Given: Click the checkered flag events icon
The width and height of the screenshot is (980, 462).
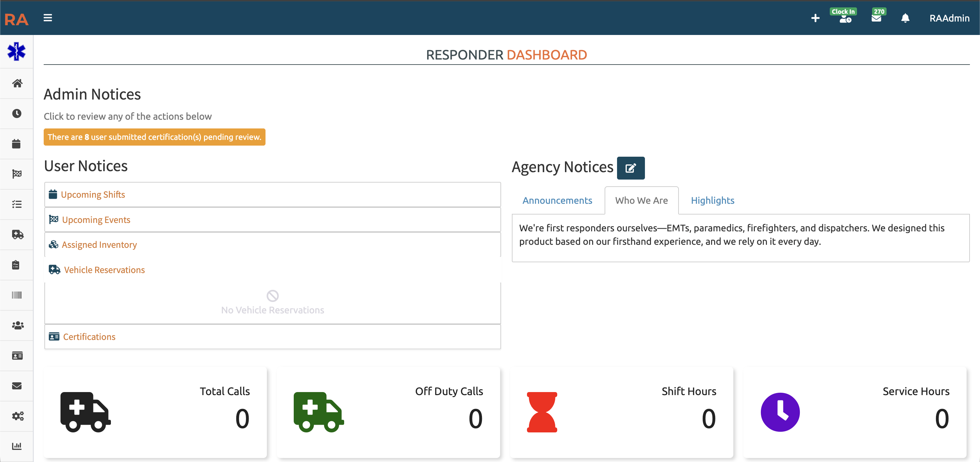Looking at the screenshot, I should (x=17, y=174).
